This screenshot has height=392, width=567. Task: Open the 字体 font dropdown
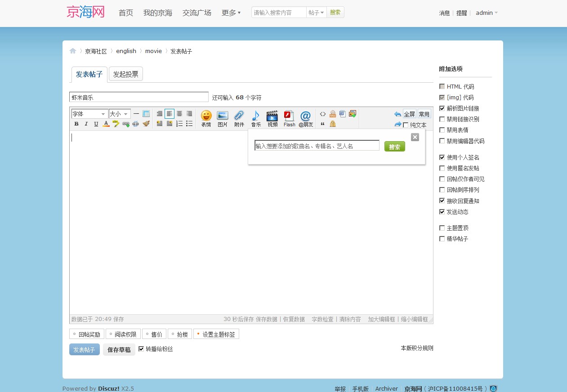[x=89, y=114]
